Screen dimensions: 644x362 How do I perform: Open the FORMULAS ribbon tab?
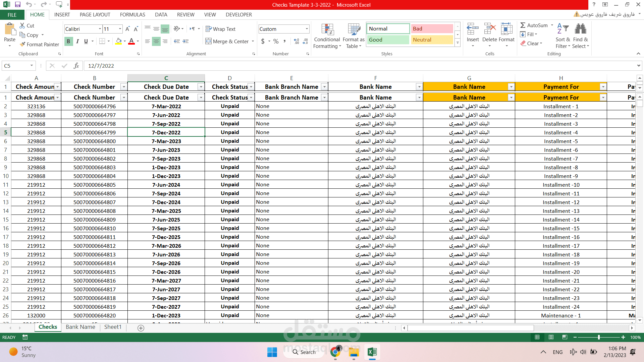click(132, 15)
